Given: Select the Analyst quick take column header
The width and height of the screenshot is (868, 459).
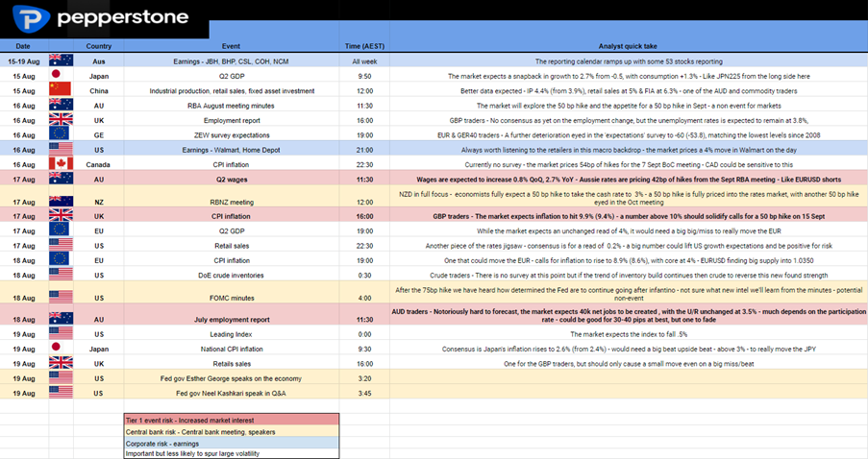Looking at the screenshot, I should 629,46.
